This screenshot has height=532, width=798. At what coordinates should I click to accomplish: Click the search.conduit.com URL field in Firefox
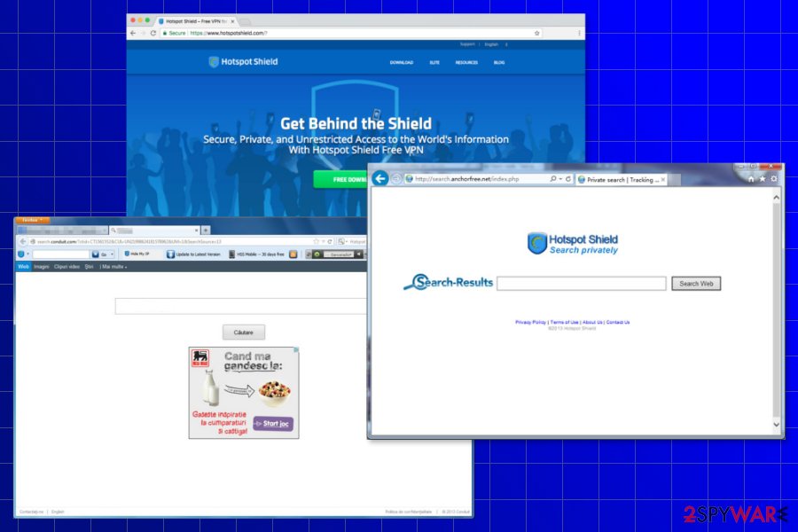tap(170, 241)
